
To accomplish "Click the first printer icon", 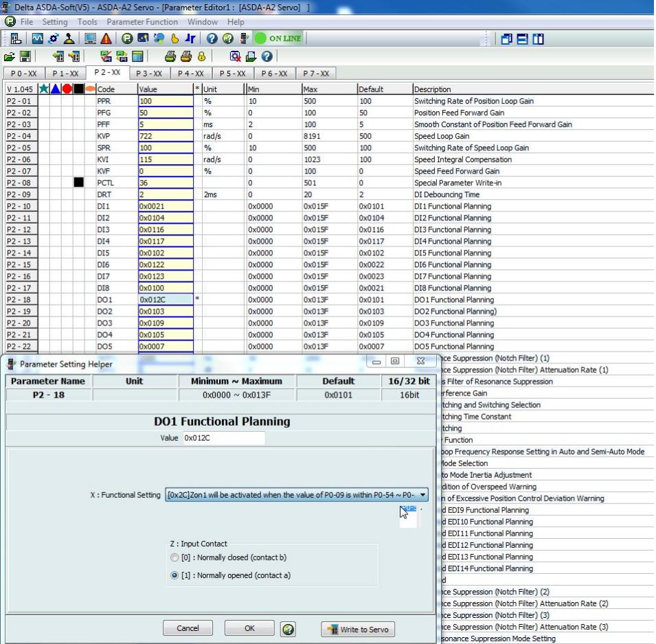I will [169, 58].
